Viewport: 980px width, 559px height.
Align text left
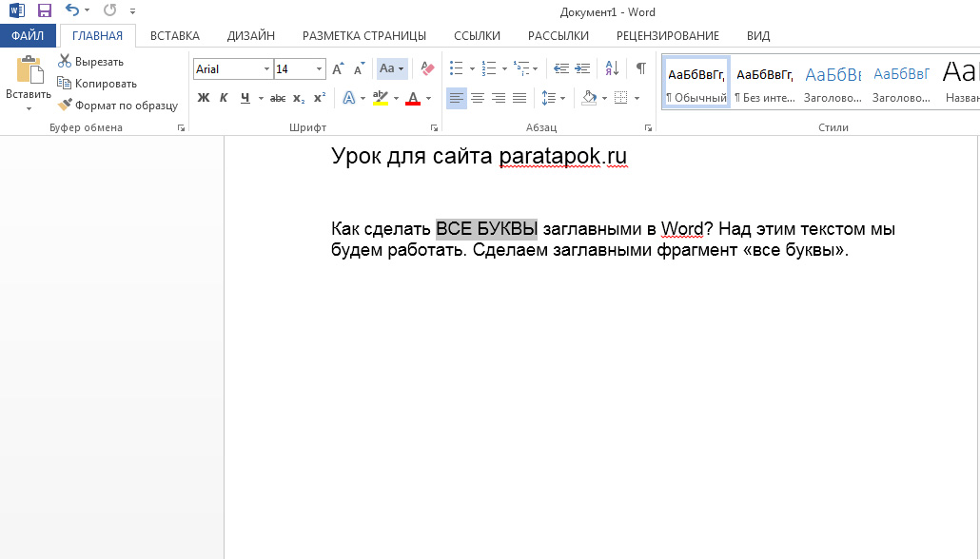coord(457,98)
